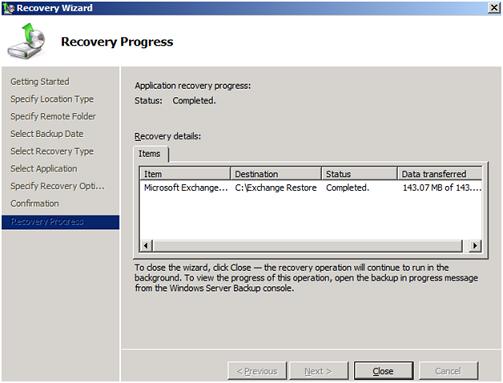Open the Items tab
The width and height of the screenshot is (503, 383).
150,154
